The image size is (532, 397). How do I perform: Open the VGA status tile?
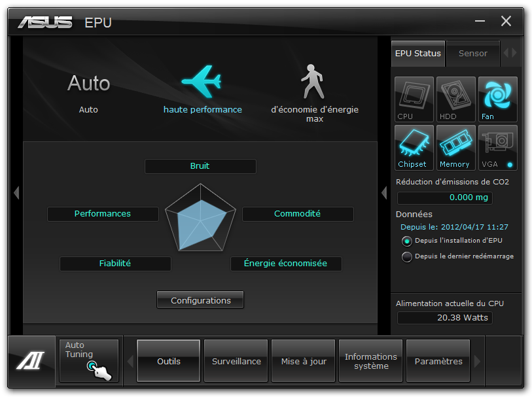click(498, 147)
